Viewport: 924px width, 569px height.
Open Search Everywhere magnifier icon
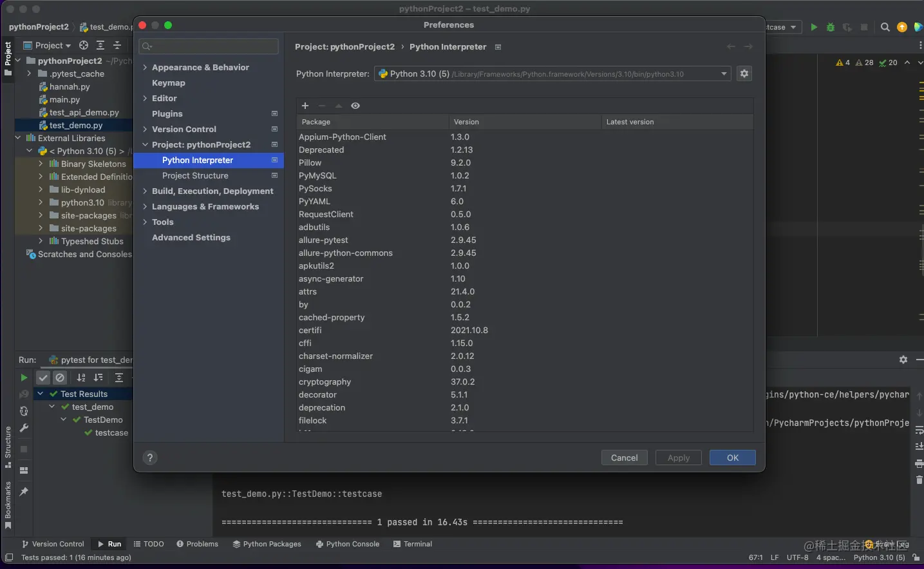(885, 27)
